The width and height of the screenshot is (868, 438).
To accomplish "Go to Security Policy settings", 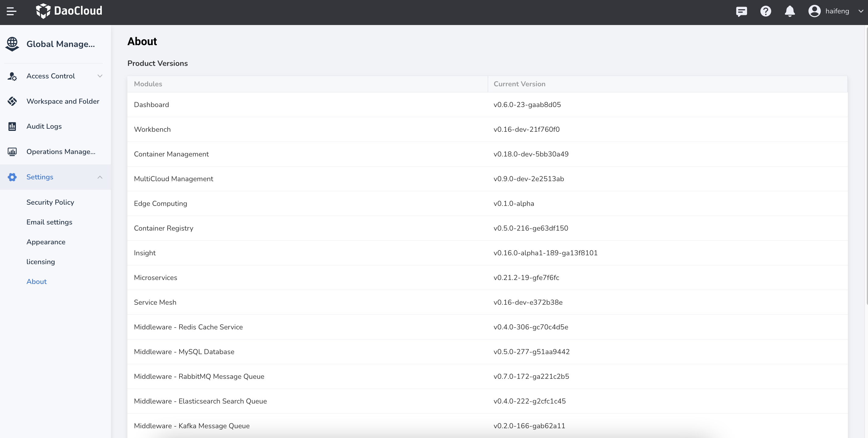I will click(50, 202).
